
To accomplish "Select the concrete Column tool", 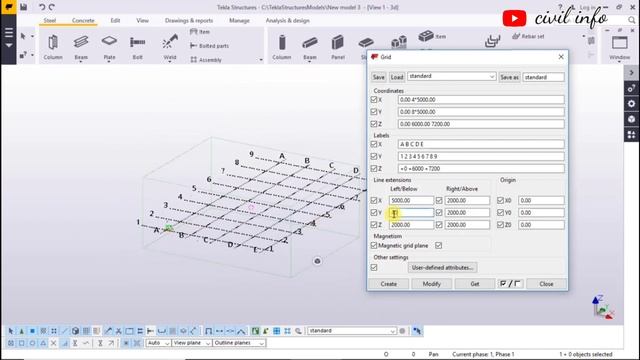I will 282,47.
